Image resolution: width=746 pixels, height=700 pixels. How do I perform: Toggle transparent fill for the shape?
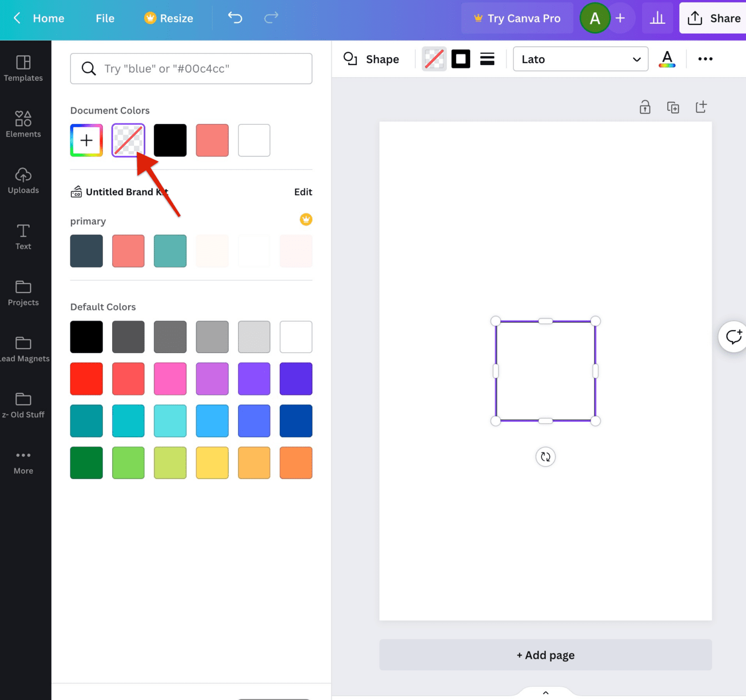[434, 58]
